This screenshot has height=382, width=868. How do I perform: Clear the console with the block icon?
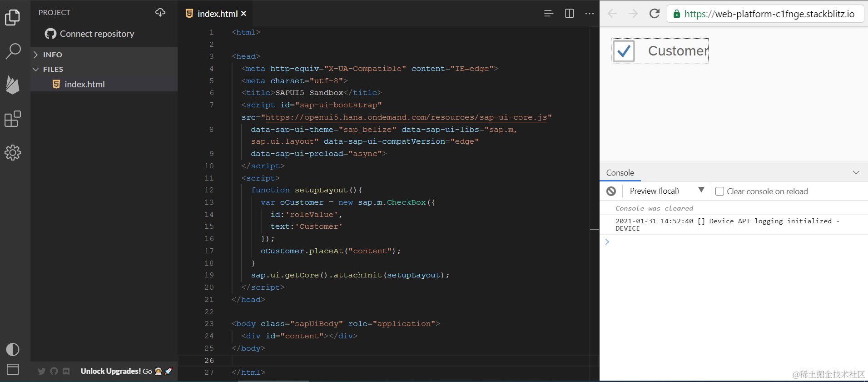pyautogui.click(x=611, y=191)
